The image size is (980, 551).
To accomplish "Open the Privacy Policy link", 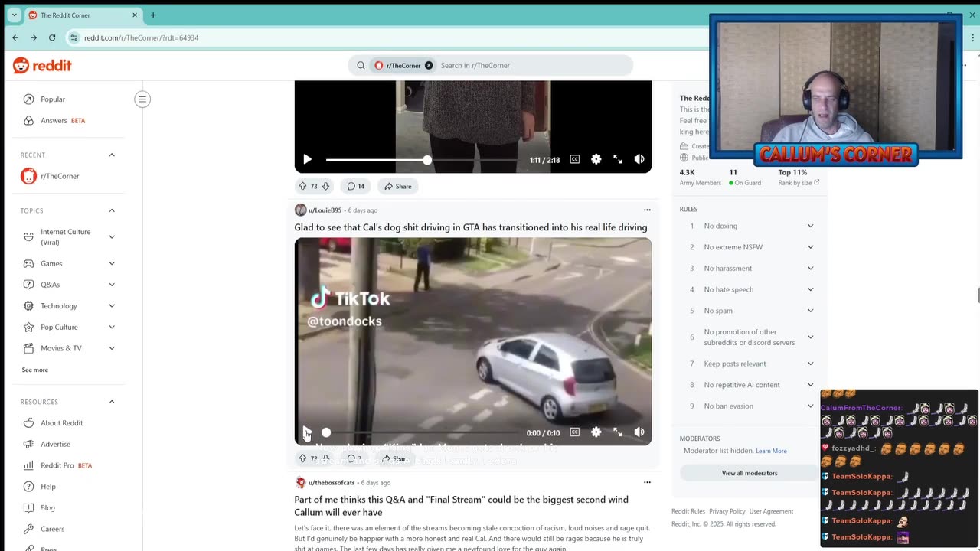I will click(x=727, y=511).
